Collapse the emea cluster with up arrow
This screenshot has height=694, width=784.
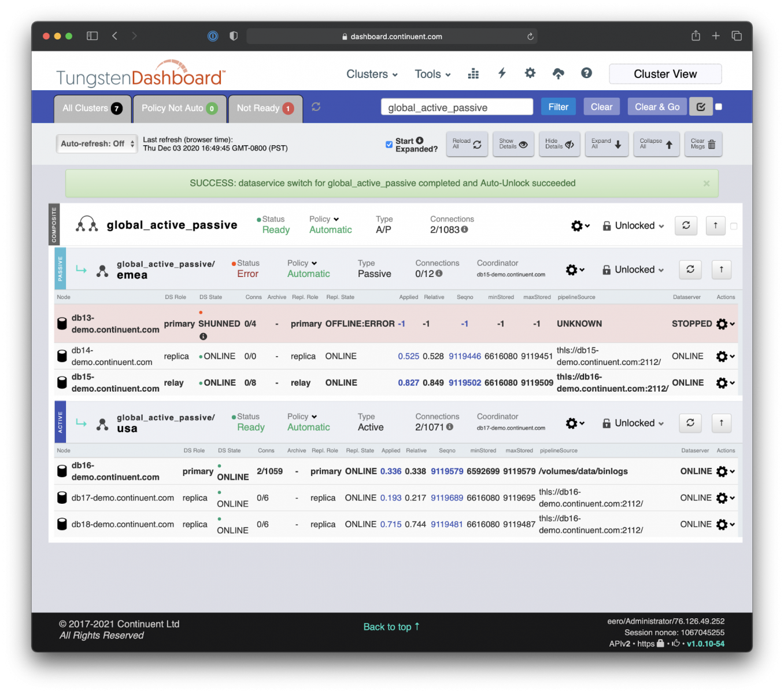click(721, 270)
